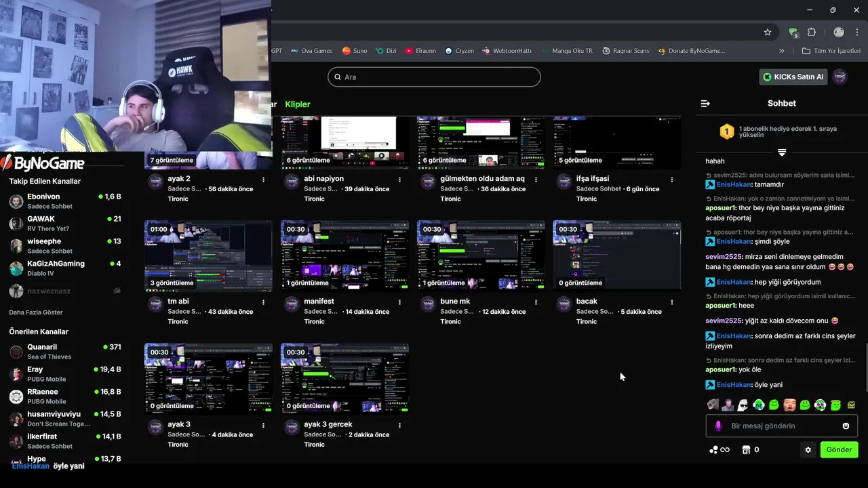Play the ayak 3 gercek clip thumbnail

(344, 378)
